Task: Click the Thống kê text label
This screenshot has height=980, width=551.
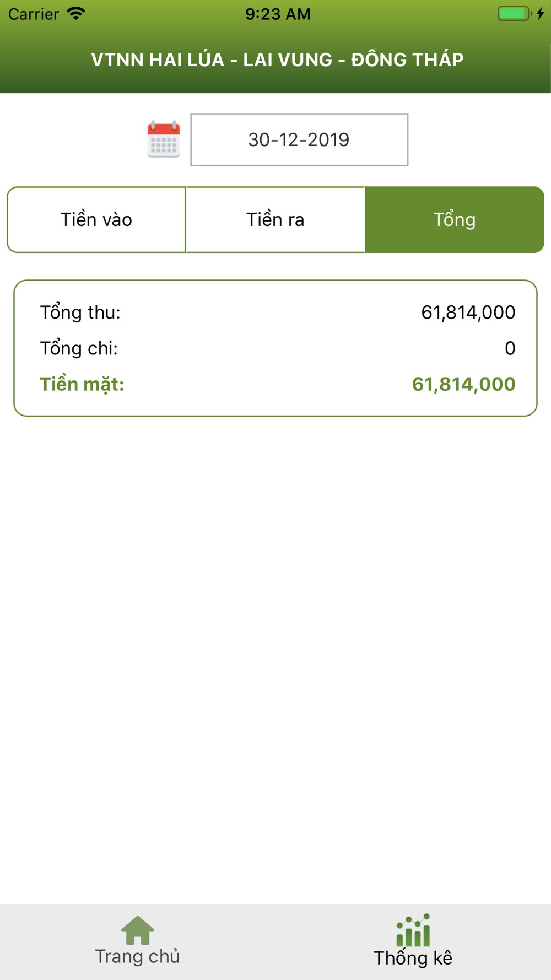Action: point(413,958)
